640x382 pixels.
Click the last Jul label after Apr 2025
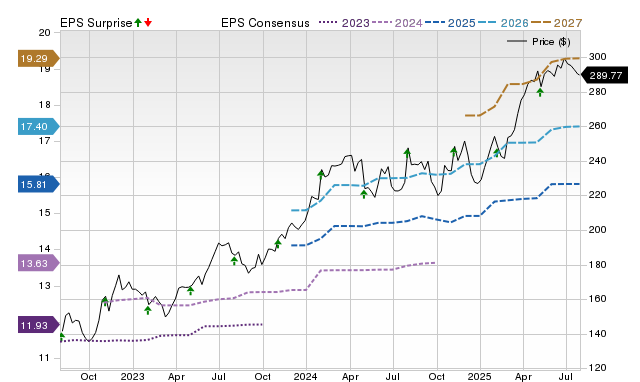tap(566, 376)
